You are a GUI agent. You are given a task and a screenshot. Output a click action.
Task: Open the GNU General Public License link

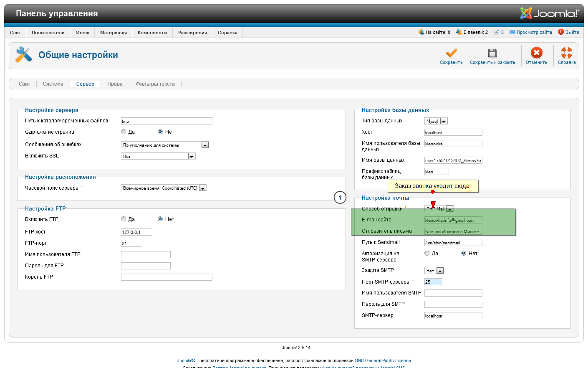pos(383,360)
